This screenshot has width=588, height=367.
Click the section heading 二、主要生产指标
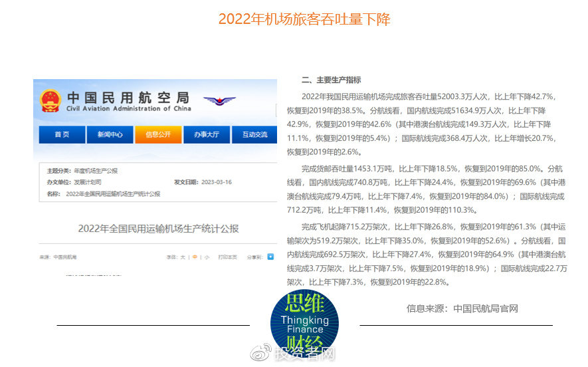click(x=331, y=80)
